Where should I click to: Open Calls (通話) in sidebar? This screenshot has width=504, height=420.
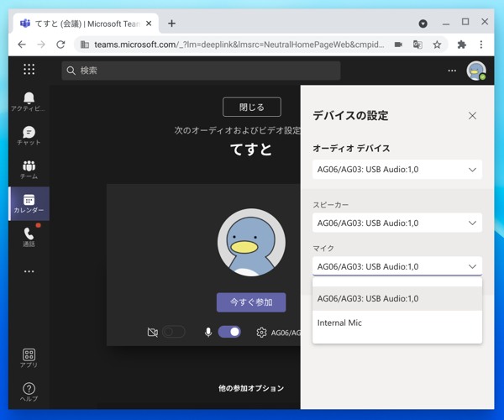point(29,237)
